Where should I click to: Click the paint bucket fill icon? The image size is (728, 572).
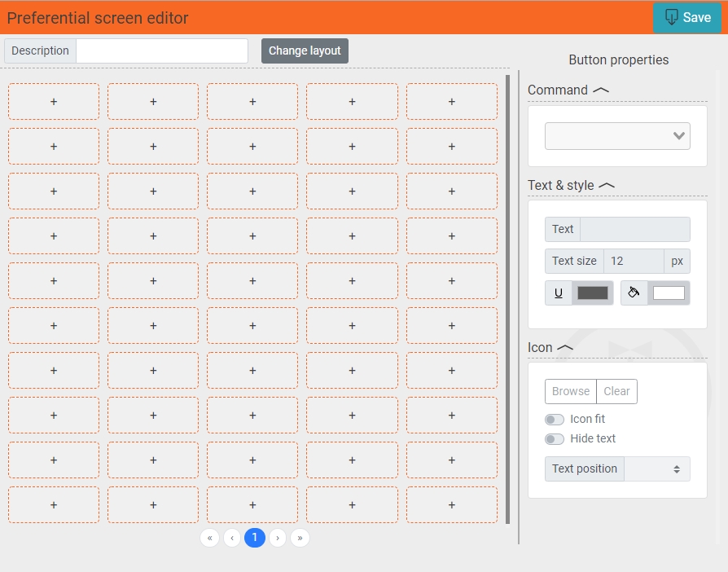click(x=634, y=293)
